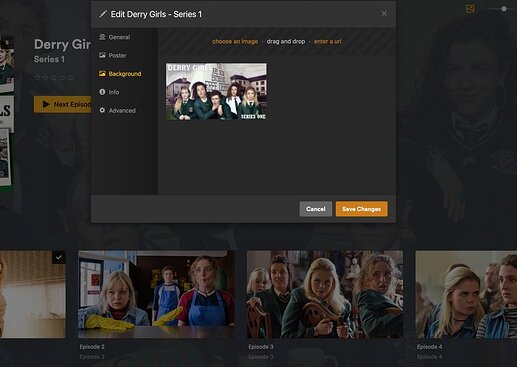
Task: Open the Info circle icon
Action: [x=102, y=92]
